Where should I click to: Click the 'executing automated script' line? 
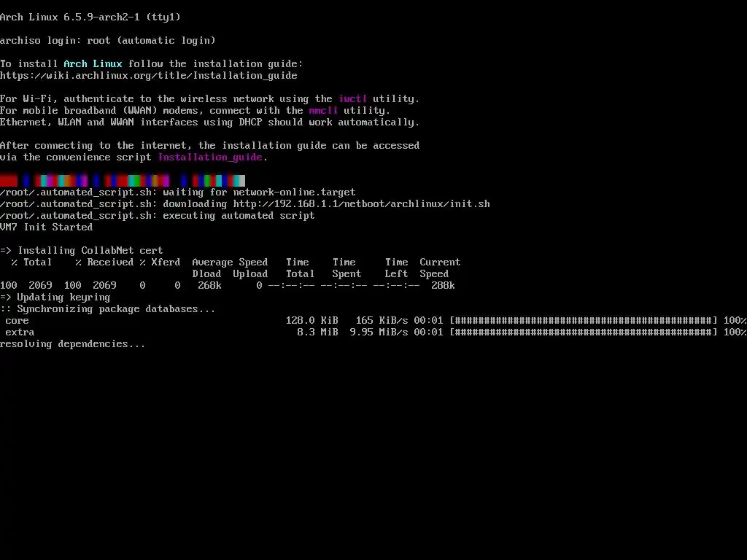[158, 216]
